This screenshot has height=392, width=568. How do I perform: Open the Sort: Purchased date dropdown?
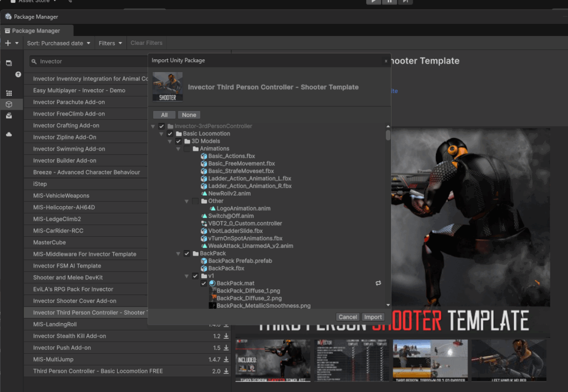[58, 43]
